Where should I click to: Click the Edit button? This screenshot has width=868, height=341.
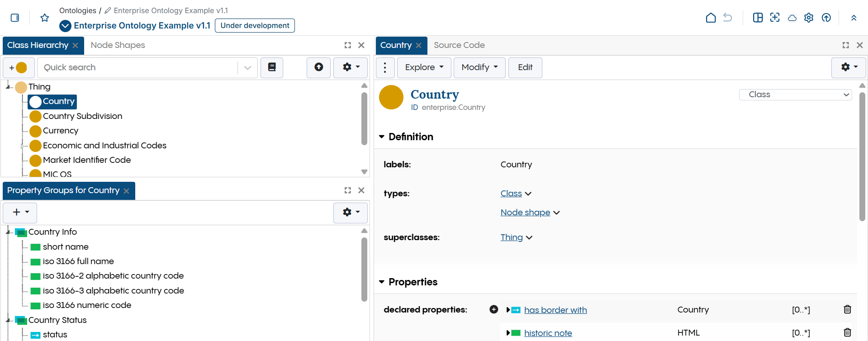525,67
